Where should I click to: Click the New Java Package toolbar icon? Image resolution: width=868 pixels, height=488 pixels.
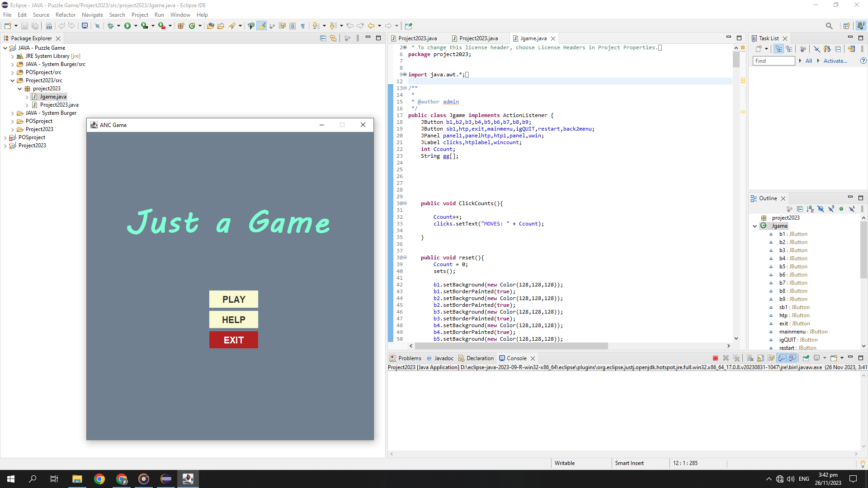(181, 26)
